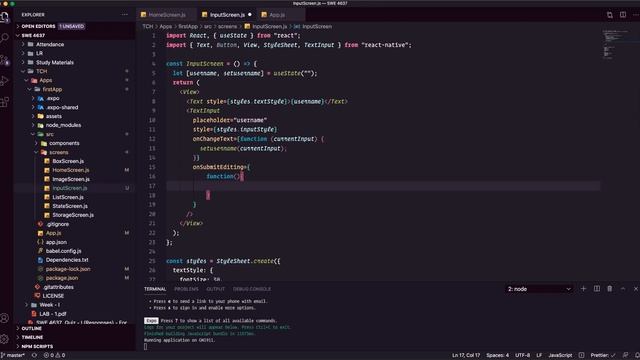Expand the Study Materials folder
Image resolution: width=640 pixels, height=360 pixels.
(x=55, y=62)
